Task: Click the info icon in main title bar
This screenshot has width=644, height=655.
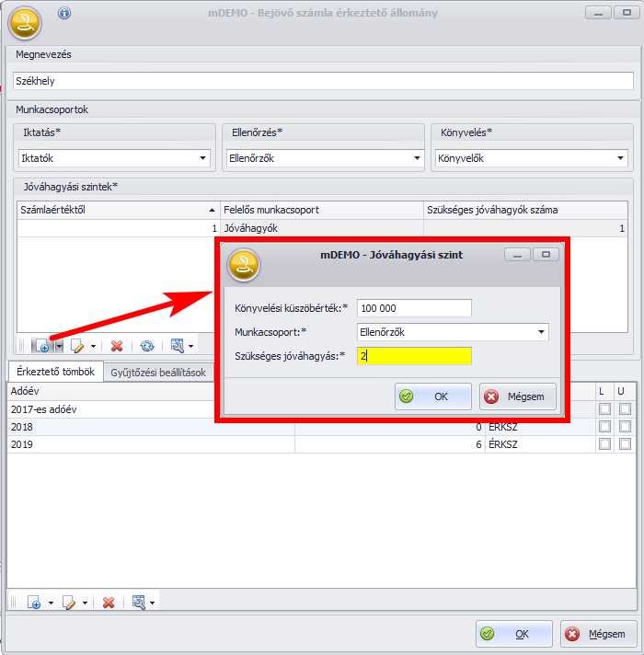Action: pos(64,13)
